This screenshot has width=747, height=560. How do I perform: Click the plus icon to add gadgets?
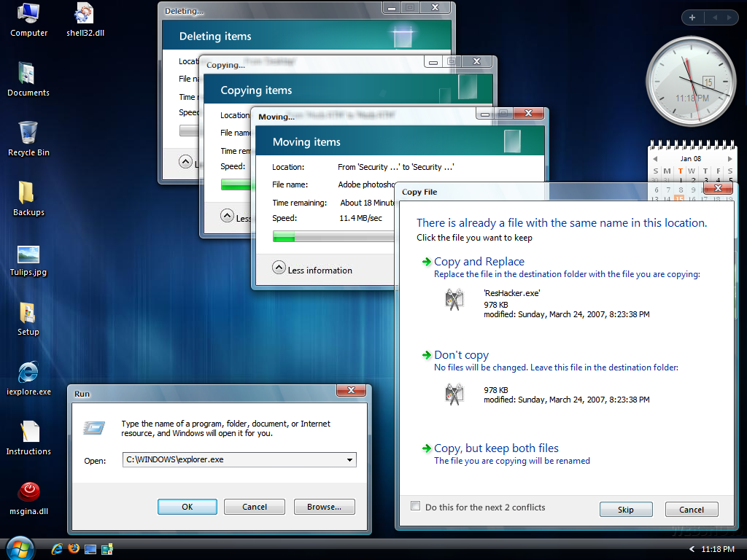coord(692,17)
